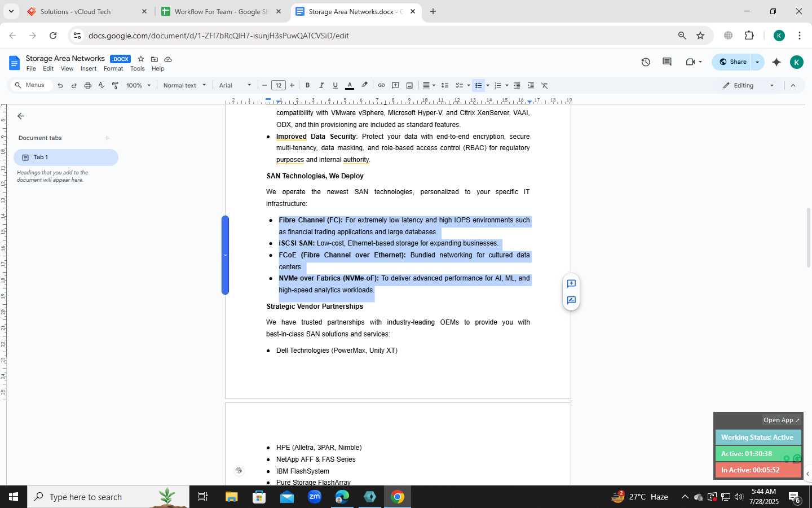
Task: Toggle italic formatting
Action: [x=321, y=85]
